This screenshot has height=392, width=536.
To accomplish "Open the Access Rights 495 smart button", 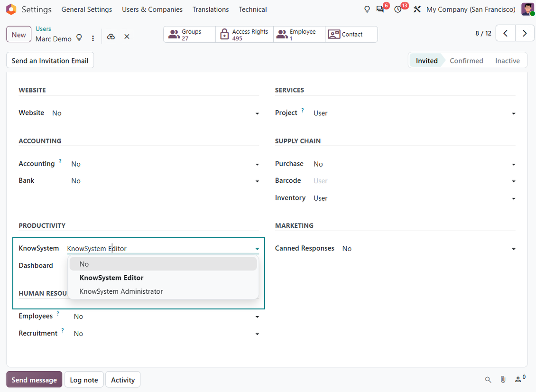I will click(244, 34).
